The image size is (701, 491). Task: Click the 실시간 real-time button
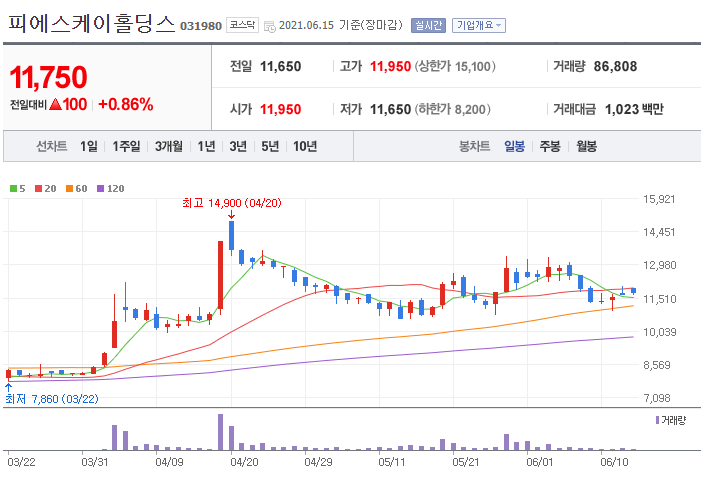pyautogui.click(x=428, y=25)
